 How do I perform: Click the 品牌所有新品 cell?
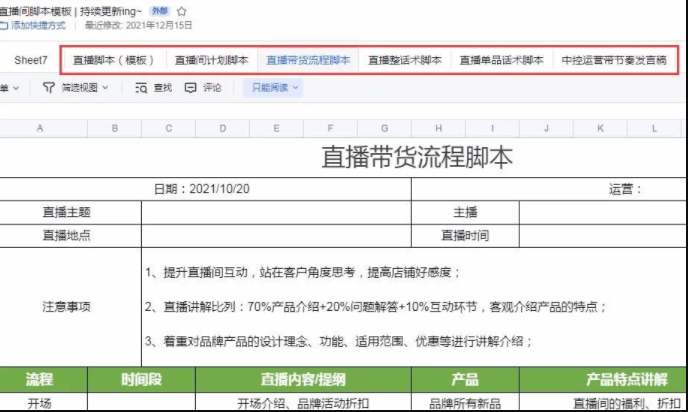click(x=465, y=402)
